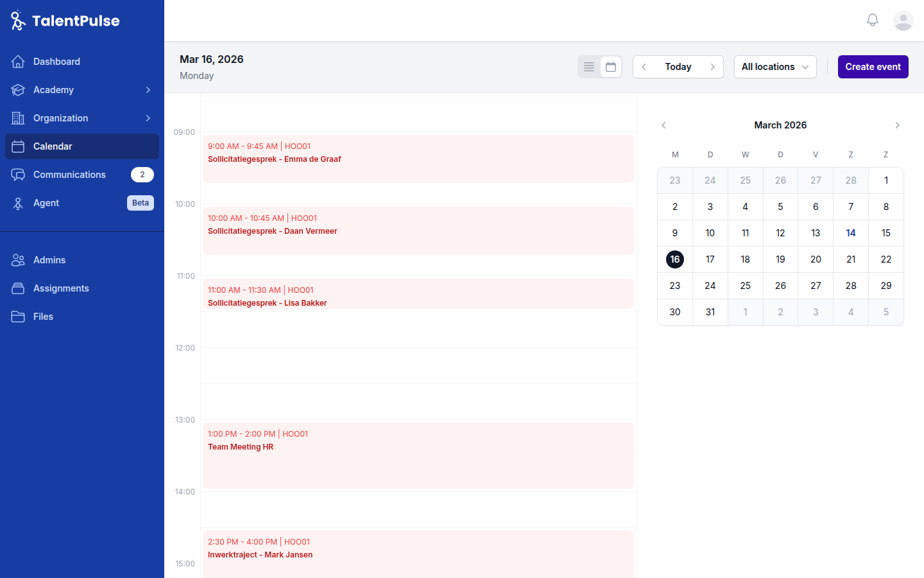Expand the Organization submenu chevron
924x578 pixels.
click(x=150, y=118)
